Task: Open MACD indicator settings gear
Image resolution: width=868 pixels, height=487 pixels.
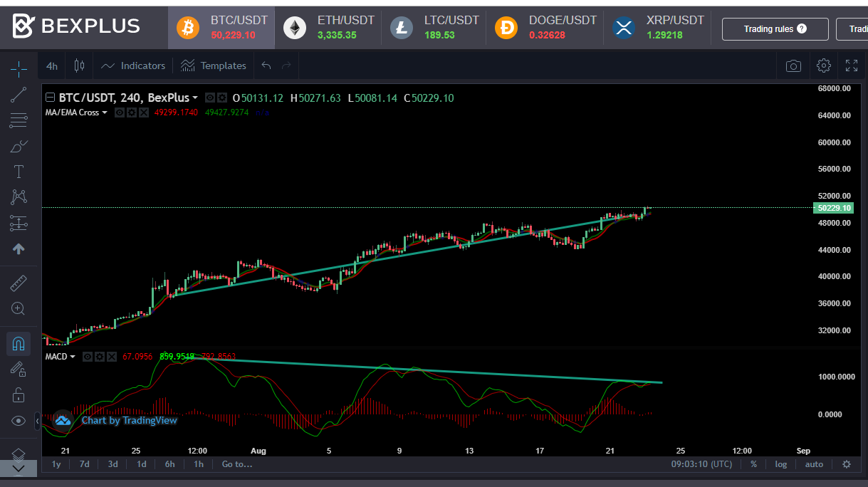Action: (100, 356)
